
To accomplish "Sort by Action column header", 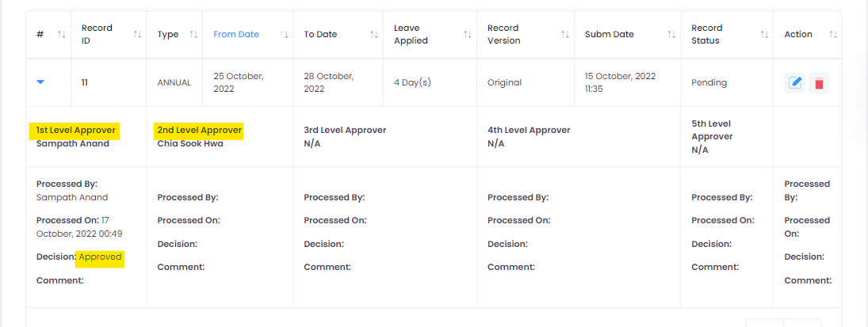I will [x=832, y=34].
